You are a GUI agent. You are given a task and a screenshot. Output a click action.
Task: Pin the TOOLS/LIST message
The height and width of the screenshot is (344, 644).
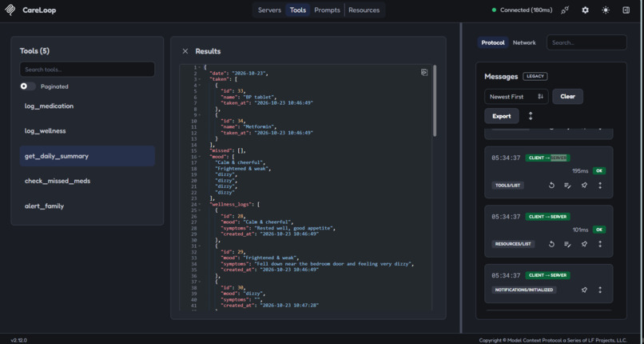tap(584, 186)
